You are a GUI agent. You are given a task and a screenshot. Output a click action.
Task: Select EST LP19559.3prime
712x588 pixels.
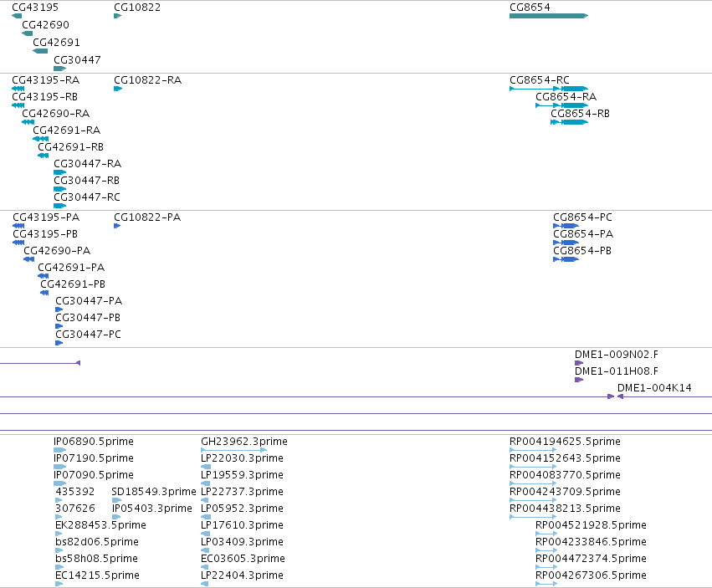tap(242, 475)
